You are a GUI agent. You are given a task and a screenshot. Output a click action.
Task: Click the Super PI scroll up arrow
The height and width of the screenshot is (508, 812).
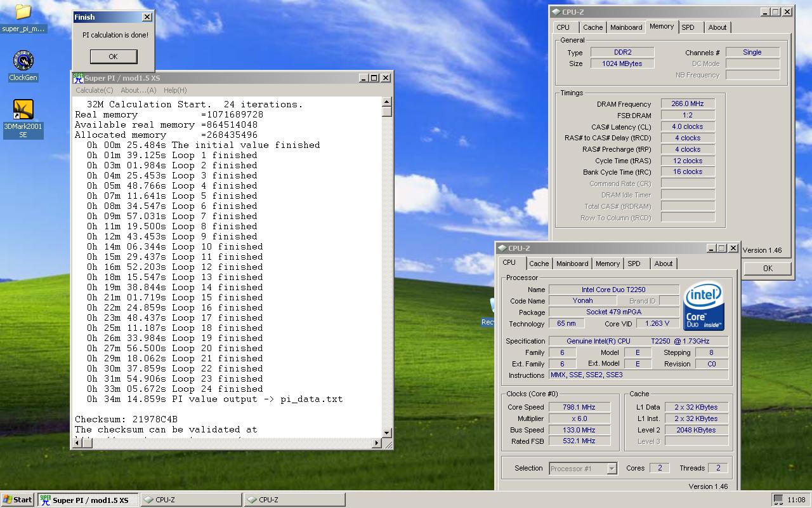387,102
